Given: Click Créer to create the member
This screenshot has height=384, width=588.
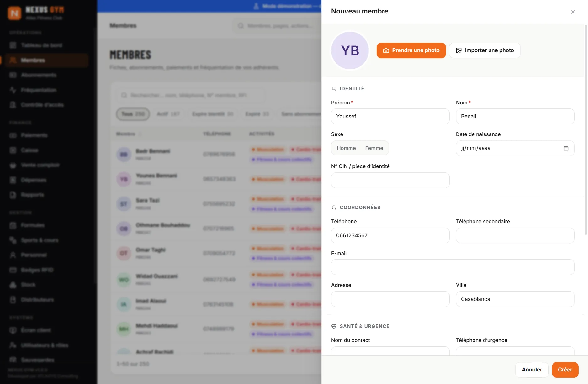Looking at the screenshot, I should tap(565, 370).
